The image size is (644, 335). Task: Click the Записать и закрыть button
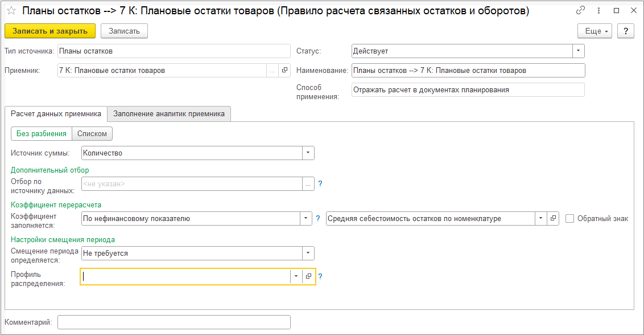[50, 31]
